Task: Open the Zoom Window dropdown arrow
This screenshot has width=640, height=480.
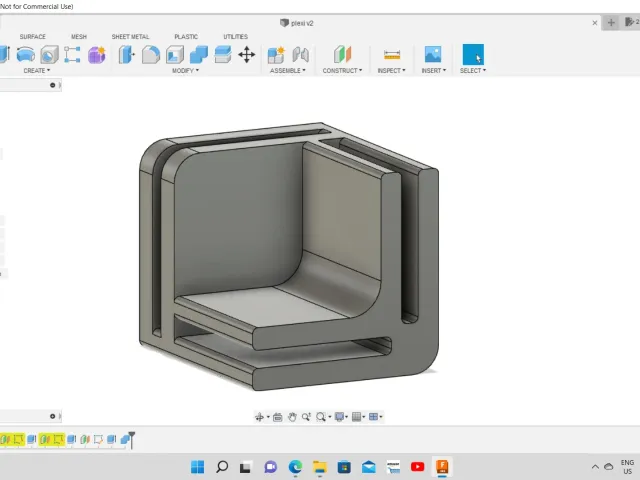Action: point(330,417)
